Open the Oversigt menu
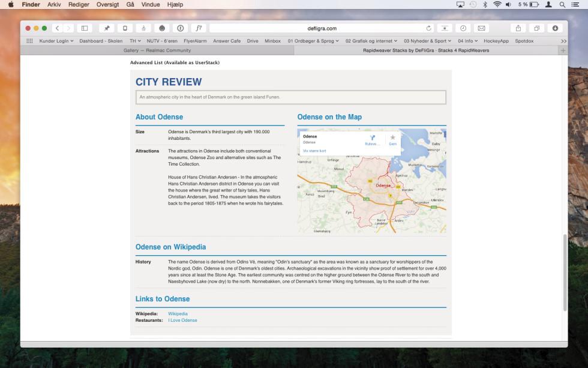Screen dimensions: 588x368 coord(107,4)
